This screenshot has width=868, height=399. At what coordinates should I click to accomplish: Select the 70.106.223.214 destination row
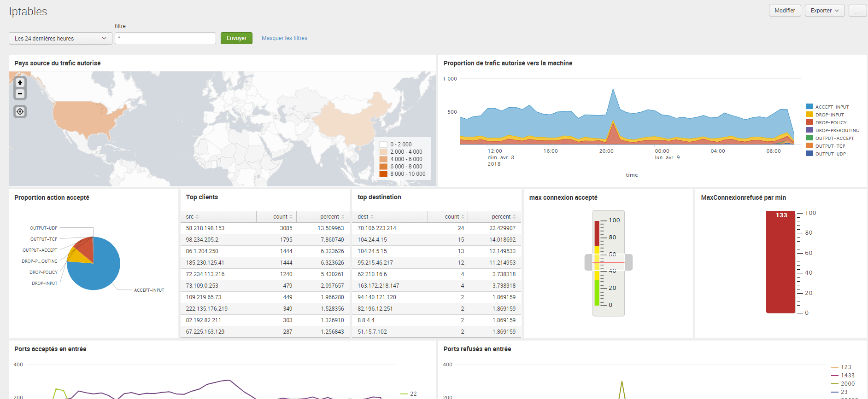[437, 228]
